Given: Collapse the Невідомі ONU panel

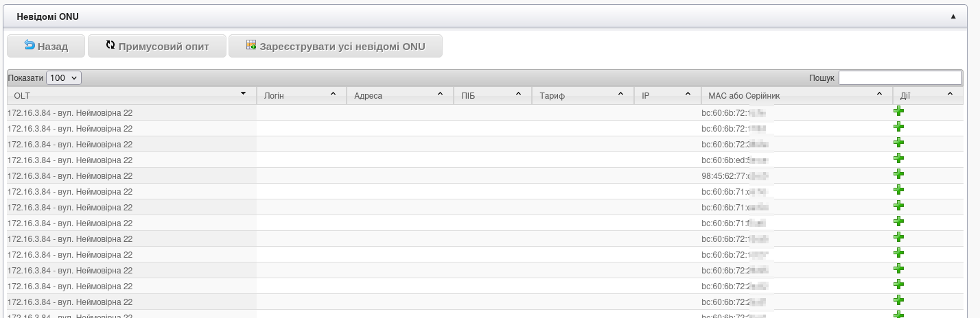Looking at the screenshot, I should 953,16.
